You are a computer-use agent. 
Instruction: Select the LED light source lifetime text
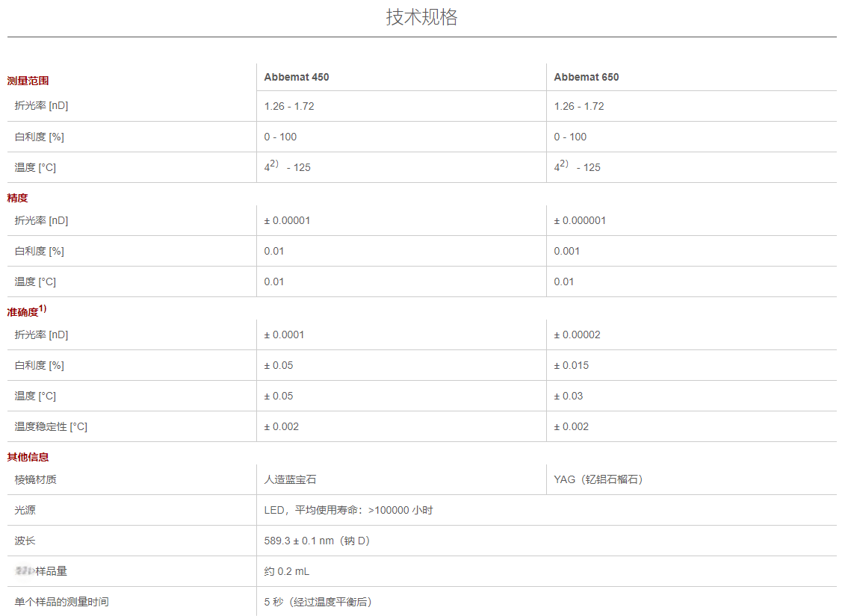(348, 510)
